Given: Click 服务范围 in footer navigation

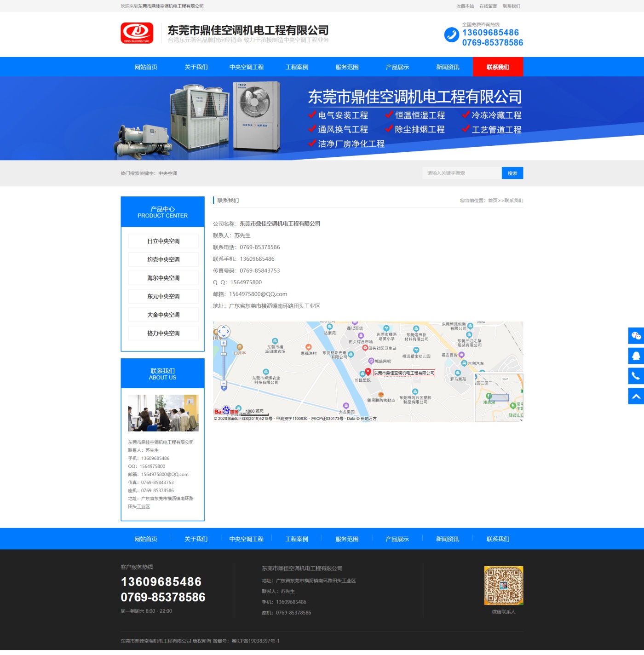Looking at the screenshot, I should click(x=347, y=539).
